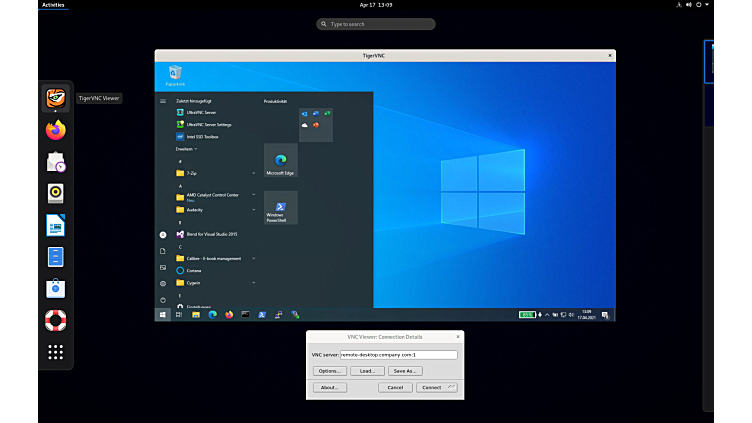
Task: Expand the Cygwin folder entry
Action: [193, 283]
